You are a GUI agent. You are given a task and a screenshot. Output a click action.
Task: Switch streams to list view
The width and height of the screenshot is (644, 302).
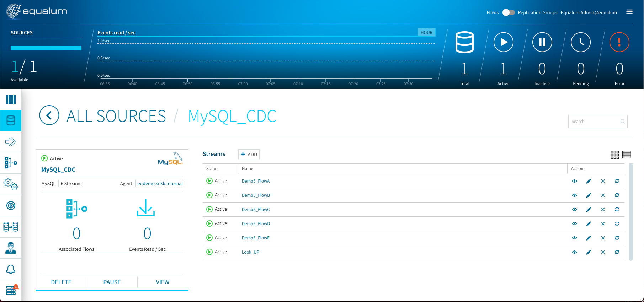click(627, 155)
